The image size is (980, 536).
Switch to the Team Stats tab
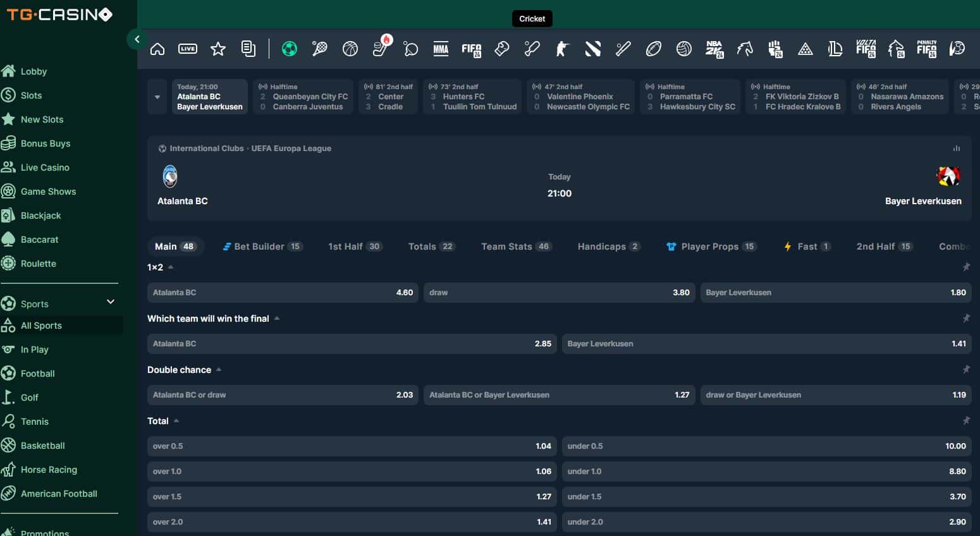[517, 247]
